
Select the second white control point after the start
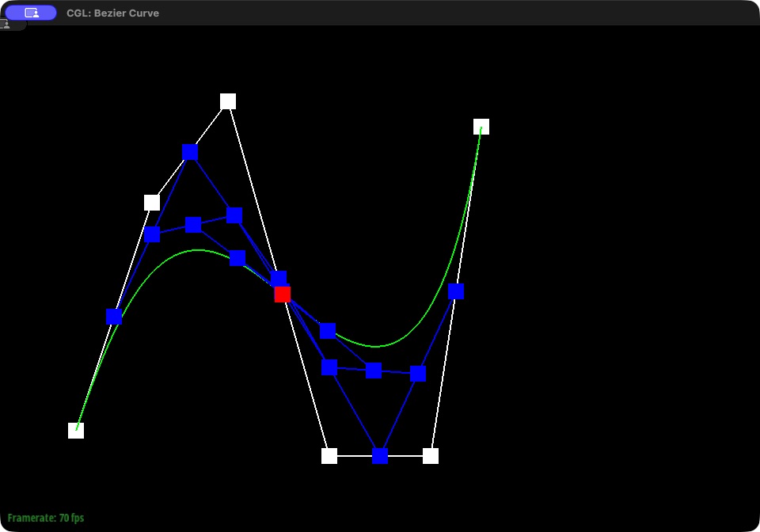pyautogui.click(x=152, y=203)
